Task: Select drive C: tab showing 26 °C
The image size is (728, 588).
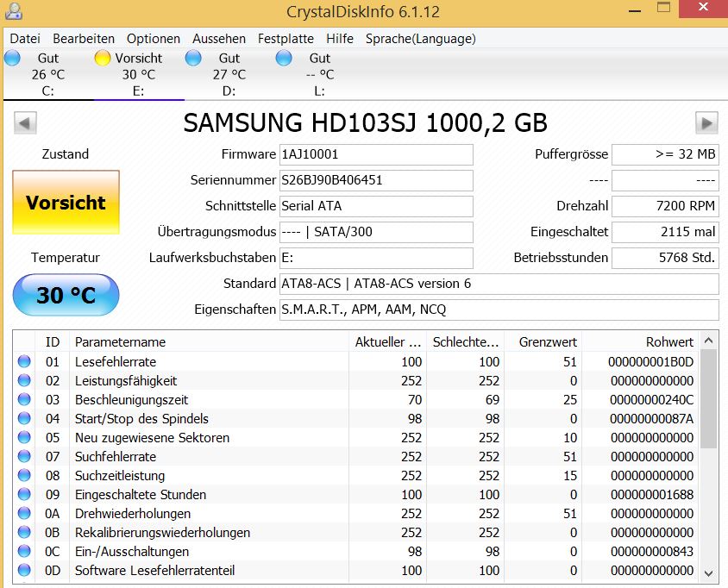Action: pyautogui.click(x=48, y=74)
